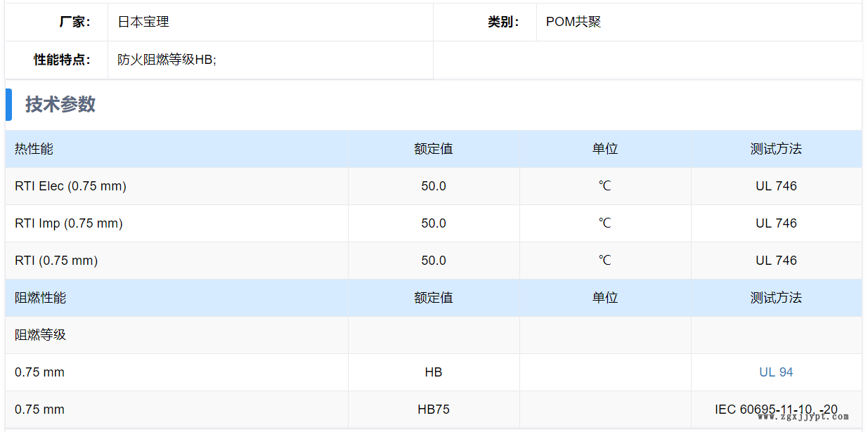Select the 热性能 table header
The width and height of the screenshot is (868, 432).
34,149
